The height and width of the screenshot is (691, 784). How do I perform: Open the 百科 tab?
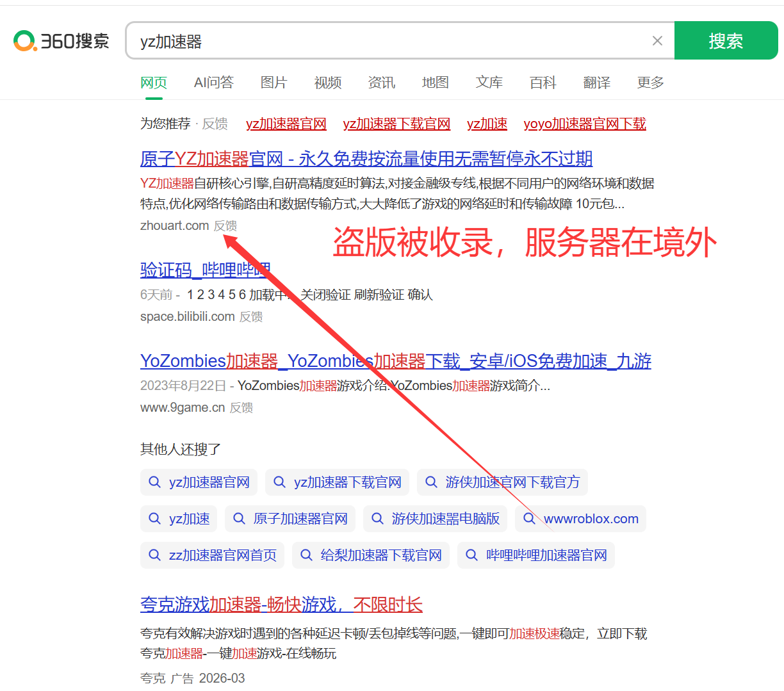tap(543, 83)
